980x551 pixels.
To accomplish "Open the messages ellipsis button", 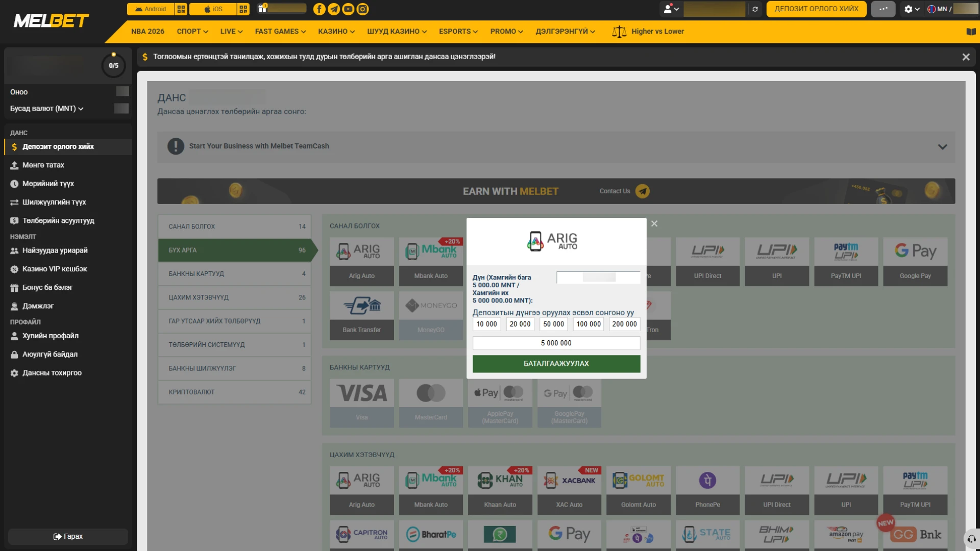I will click(883, 9).
